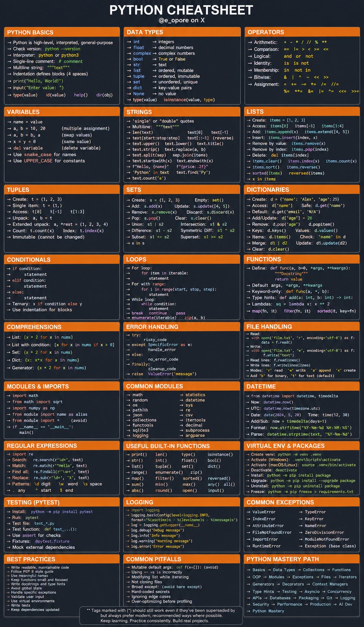Click 'raise ValueError('message')' line
Image resolution: width=364 pixels, height=627 pixels.
[x=164, y=374]
